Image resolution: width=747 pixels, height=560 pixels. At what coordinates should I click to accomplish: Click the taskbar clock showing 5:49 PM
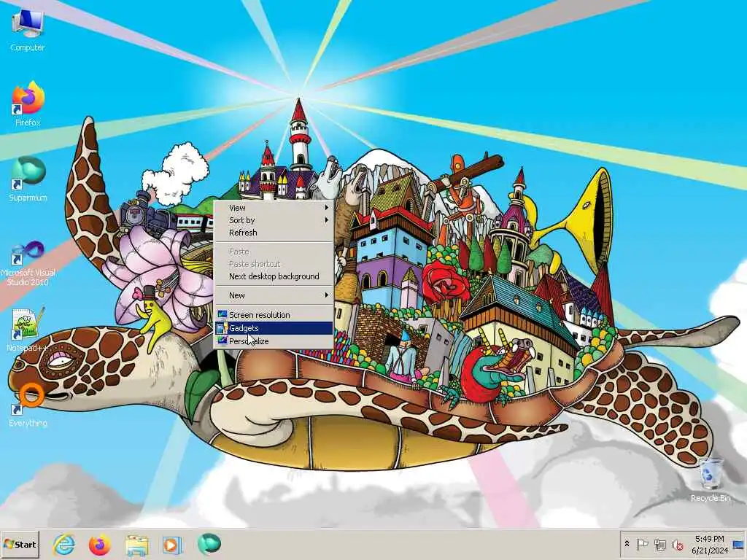[709, 544]
